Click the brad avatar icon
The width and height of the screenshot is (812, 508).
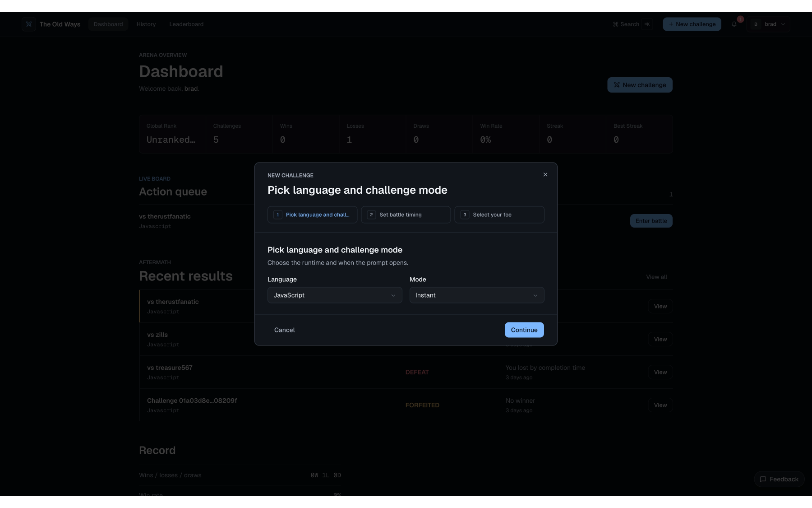click(x=756, y=24)
